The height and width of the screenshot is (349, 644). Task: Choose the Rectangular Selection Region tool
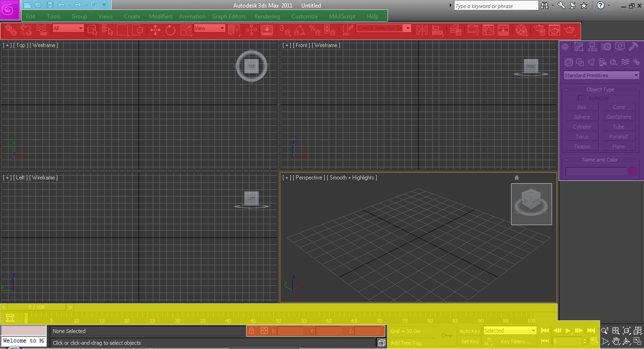pyautogui.click(x=123, y=31)
